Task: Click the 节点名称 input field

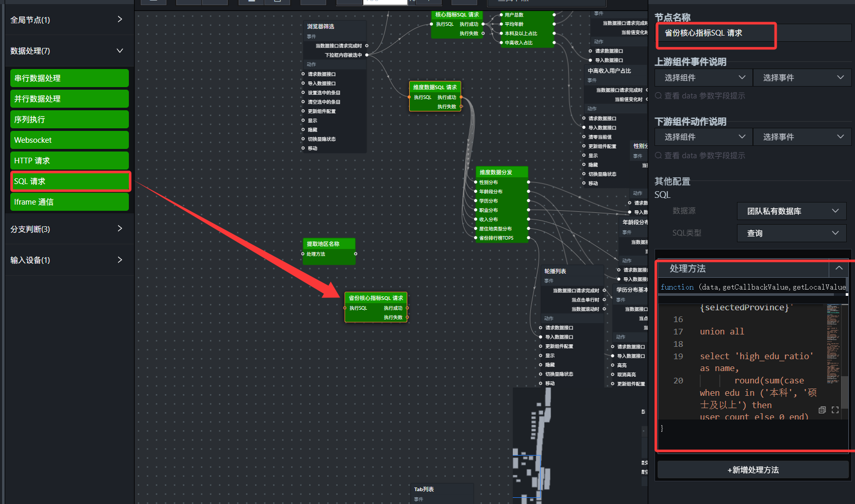Action: coord(753,33)
